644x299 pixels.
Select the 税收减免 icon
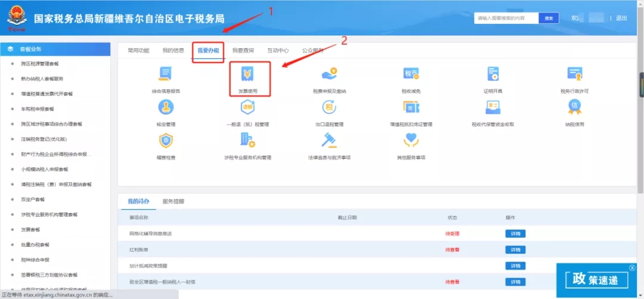coord(411,75)
